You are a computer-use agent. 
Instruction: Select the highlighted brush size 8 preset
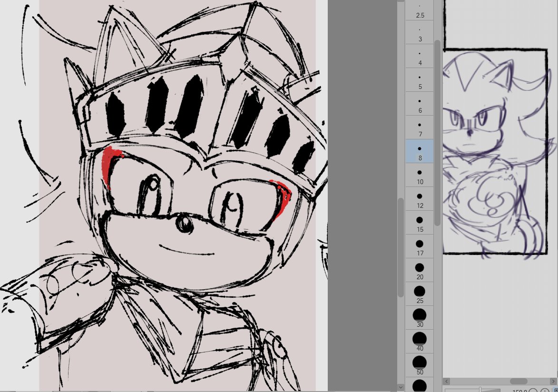click(420, 151)
